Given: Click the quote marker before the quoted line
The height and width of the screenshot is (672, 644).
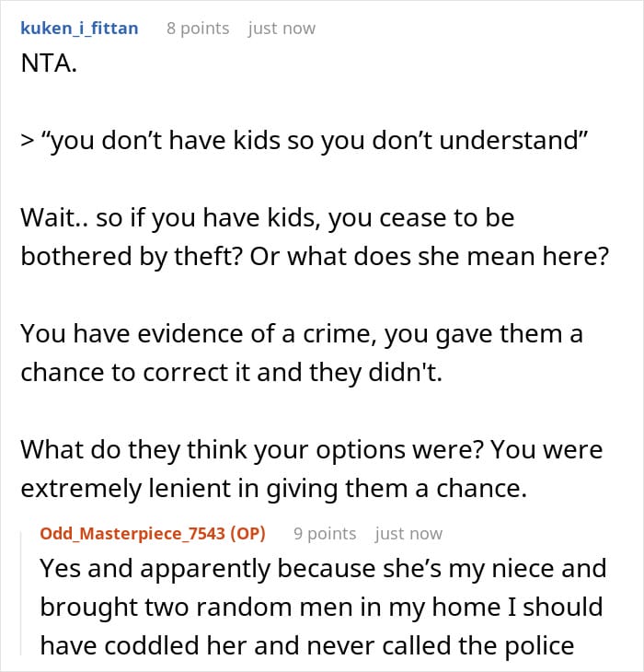Looking at the screenshot, I should 27,141.
